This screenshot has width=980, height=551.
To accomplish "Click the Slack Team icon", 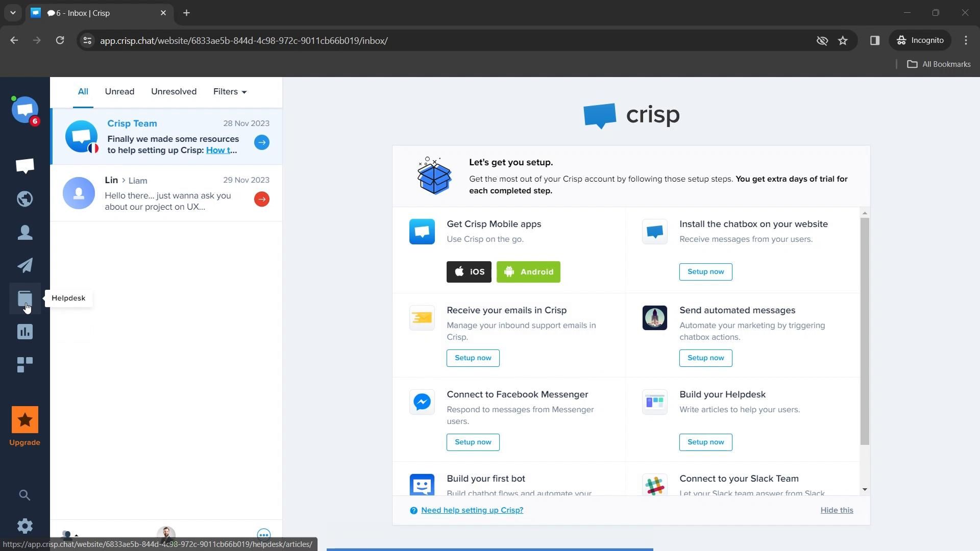I will [x=655, y=485].
